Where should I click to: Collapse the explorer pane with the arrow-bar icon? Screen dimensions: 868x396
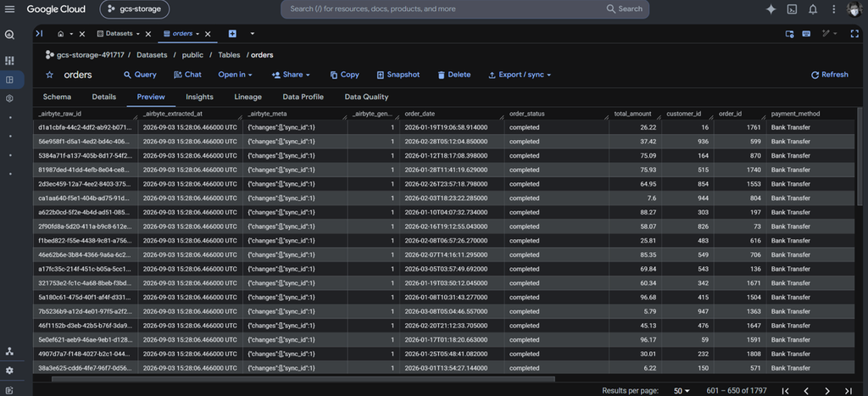[x=39, y=34]
